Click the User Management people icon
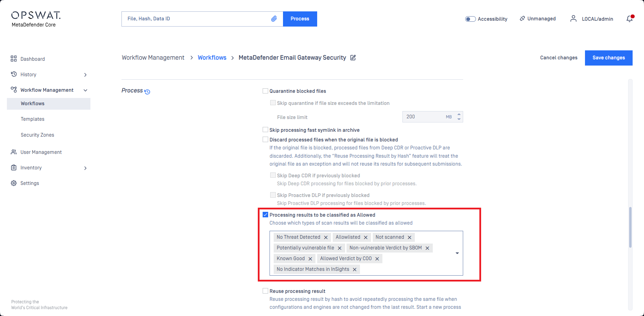The height and width of the screenshot is (316, 644). [x=14, y=152]
